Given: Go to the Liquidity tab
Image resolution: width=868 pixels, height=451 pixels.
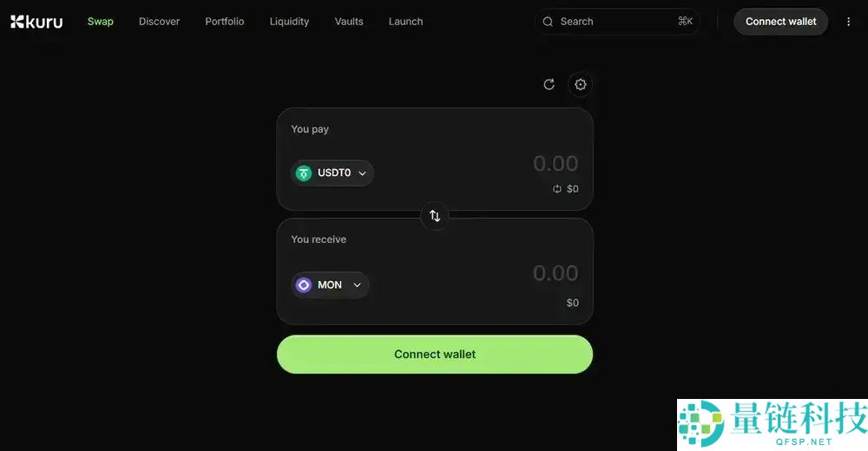Looking at the screenshot, I should [x=289, y=22].
